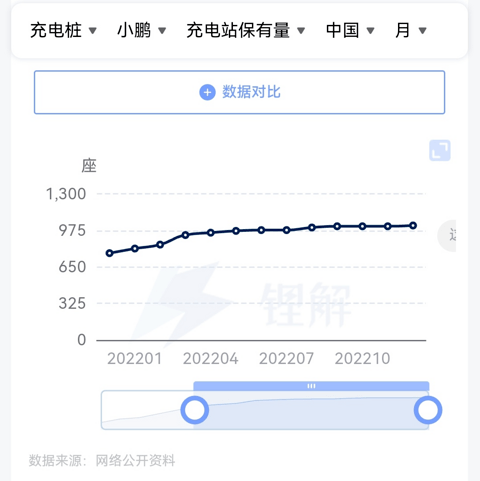
Task: Click the 975 y-axis value
Action: [72, 231]
